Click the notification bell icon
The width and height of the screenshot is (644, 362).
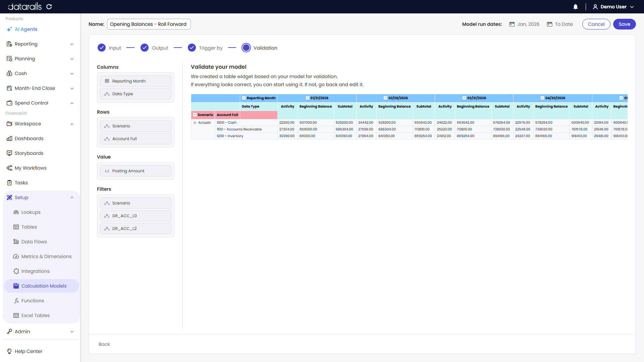(576, 7)
